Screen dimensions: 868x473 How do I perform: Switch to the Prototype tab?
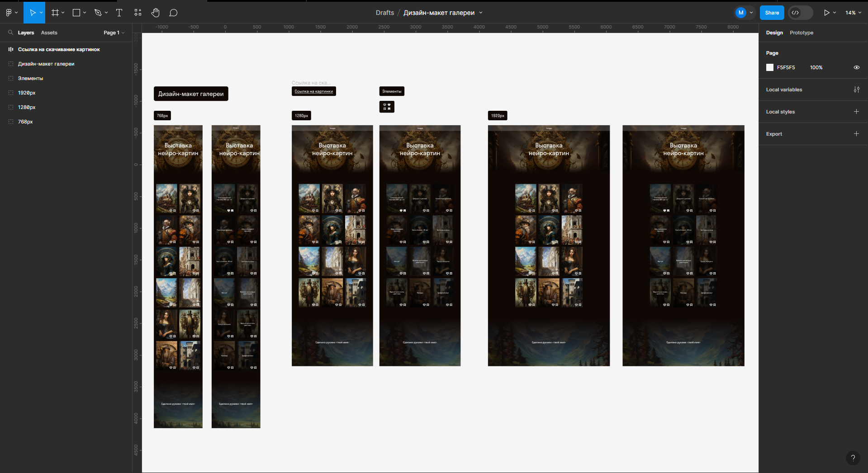pos(802,33)
